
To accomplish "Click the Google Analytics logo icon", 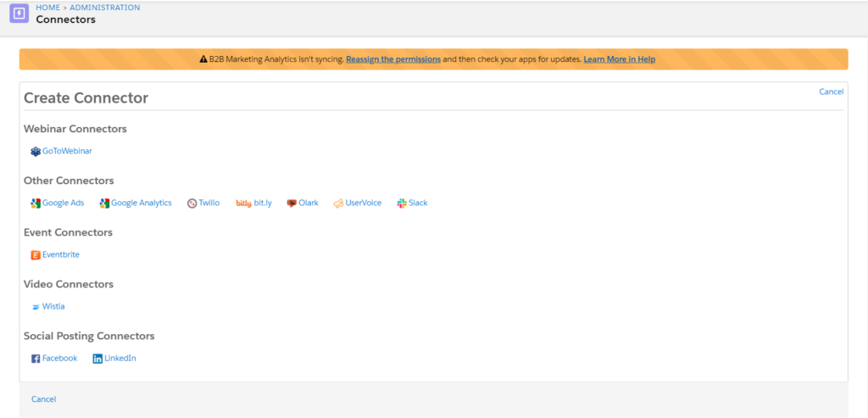I will pos(104,203).
